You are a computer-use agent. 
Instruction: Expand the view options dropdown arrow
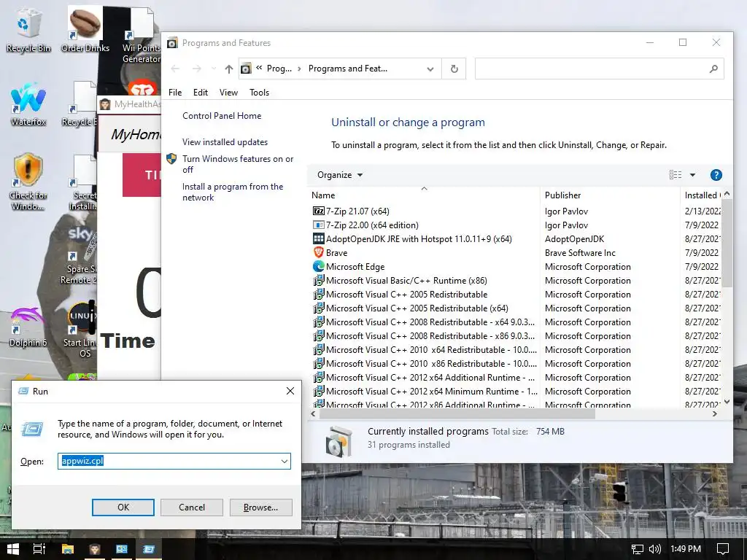[693, 175]
